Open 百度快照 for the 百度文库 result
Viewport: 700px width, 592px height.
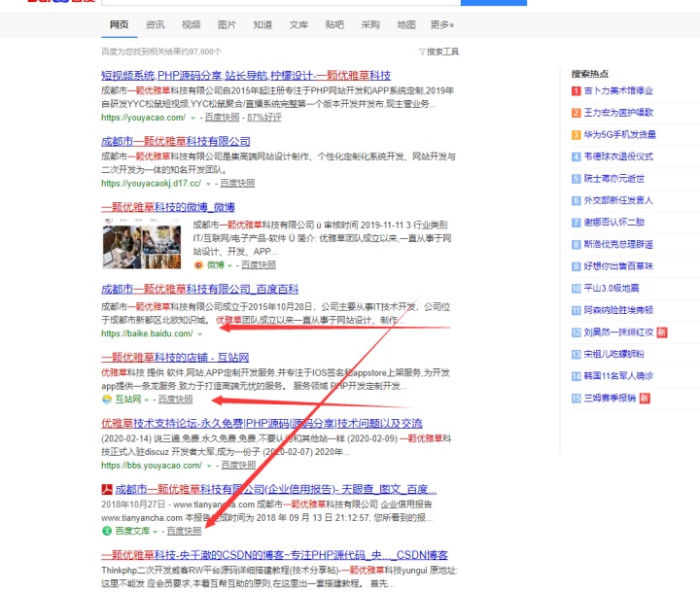(184, 532)
